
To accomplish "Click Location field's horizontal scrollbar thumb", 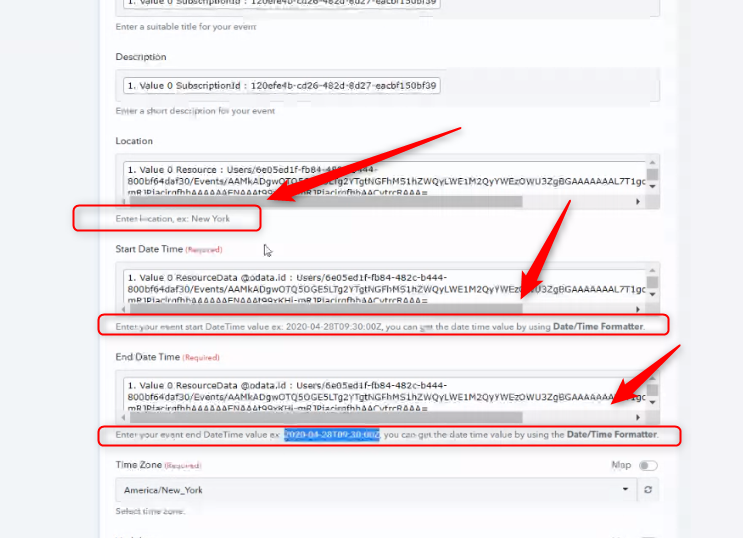I will 326,201.
